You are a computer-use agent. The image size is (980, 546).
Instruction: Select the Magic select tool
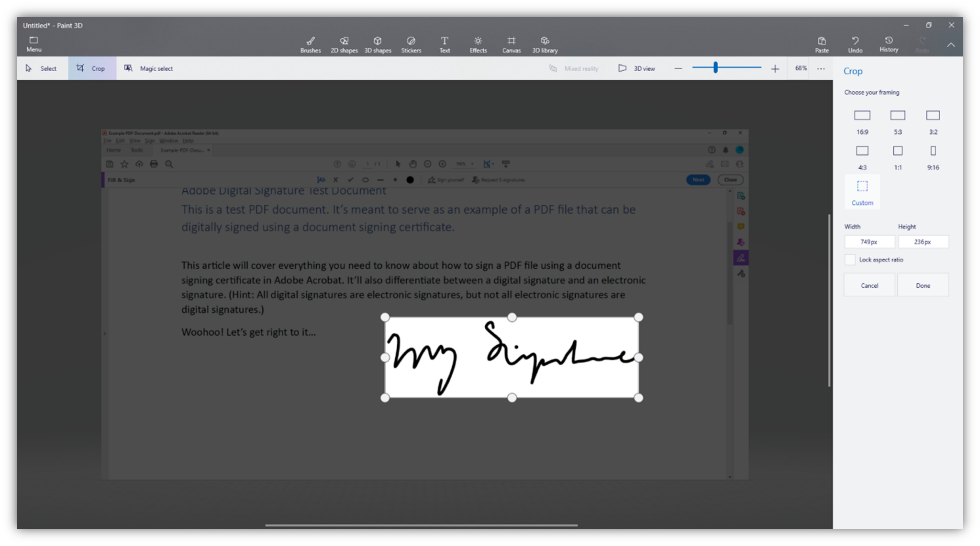click(148, 68)
